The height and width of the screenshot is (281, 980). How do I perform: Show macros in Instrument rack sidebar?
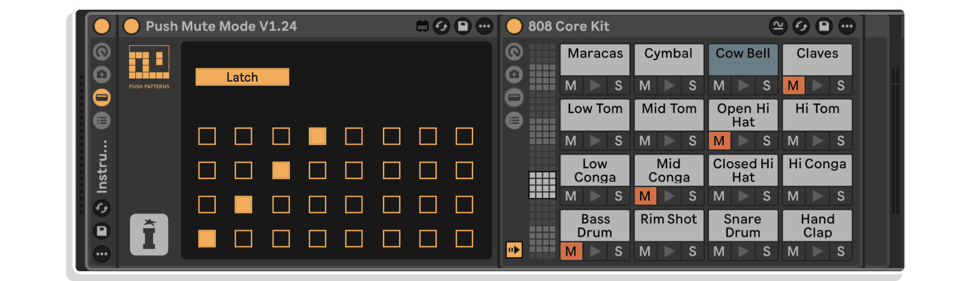pos(102,52)
